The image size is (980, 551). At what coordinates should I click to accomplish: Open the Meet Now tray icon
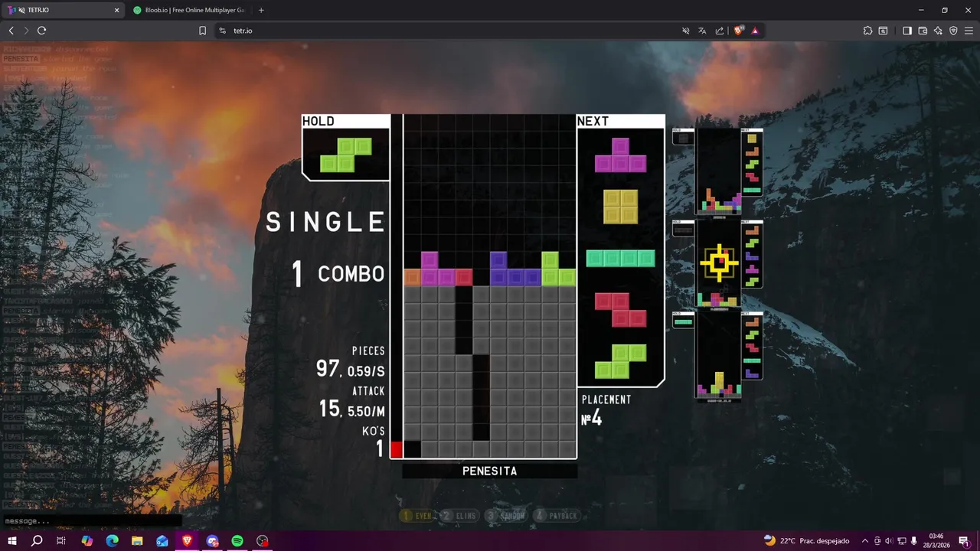[877, 541]
